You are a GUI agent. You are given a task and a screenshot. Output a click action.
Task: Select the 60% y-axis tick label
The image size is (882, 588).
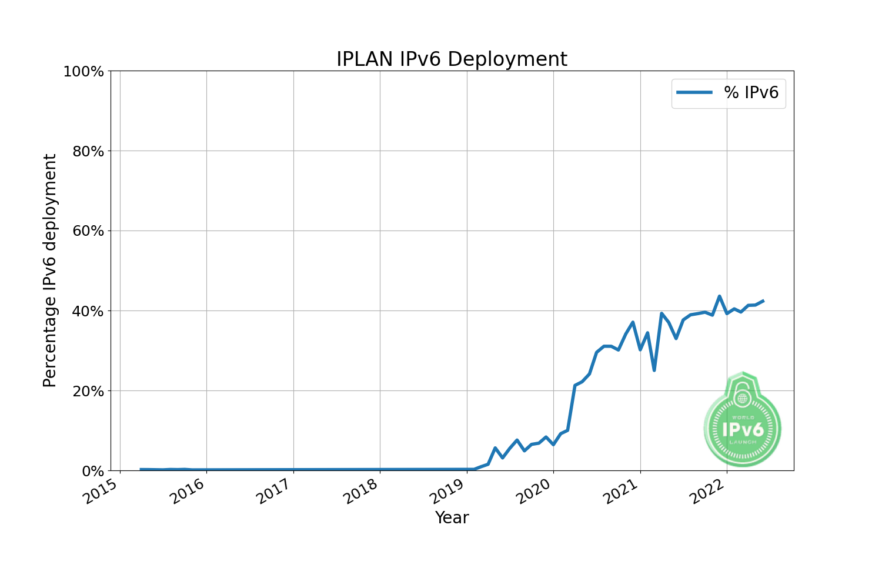[x=87, y=231]
